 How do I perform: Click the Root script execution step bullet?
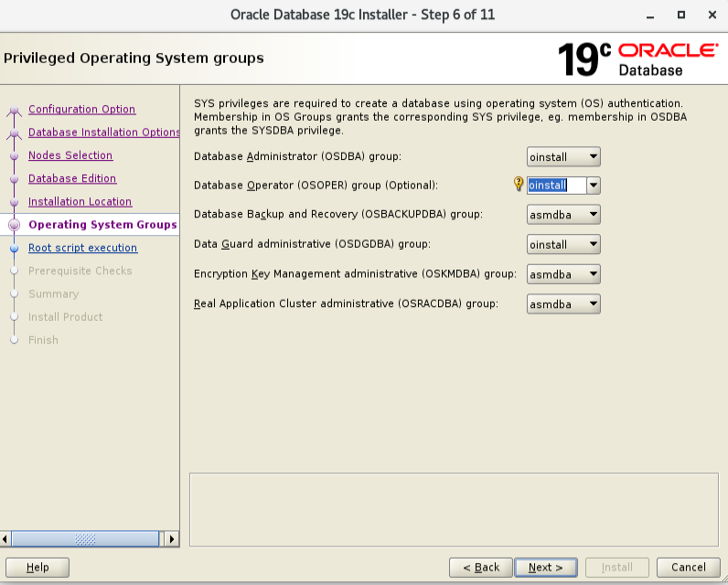14,249
